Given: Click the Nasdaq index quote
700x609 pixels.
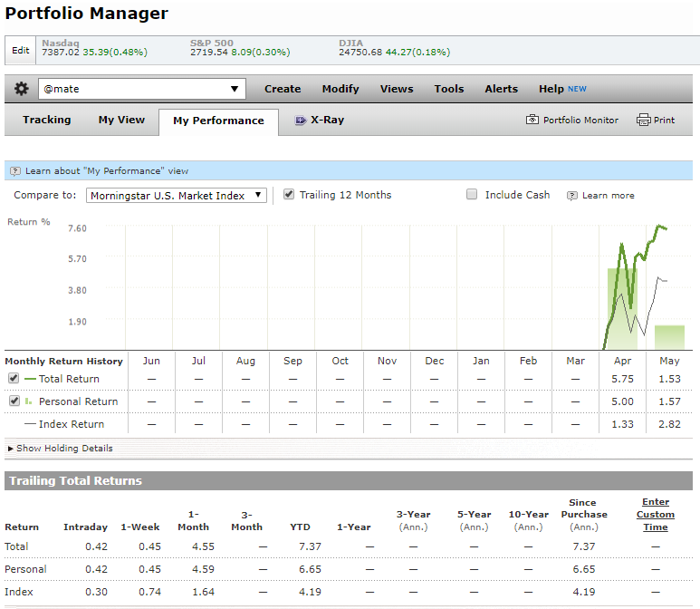Looking at the screenshot, I should click(x=95, y=48).
